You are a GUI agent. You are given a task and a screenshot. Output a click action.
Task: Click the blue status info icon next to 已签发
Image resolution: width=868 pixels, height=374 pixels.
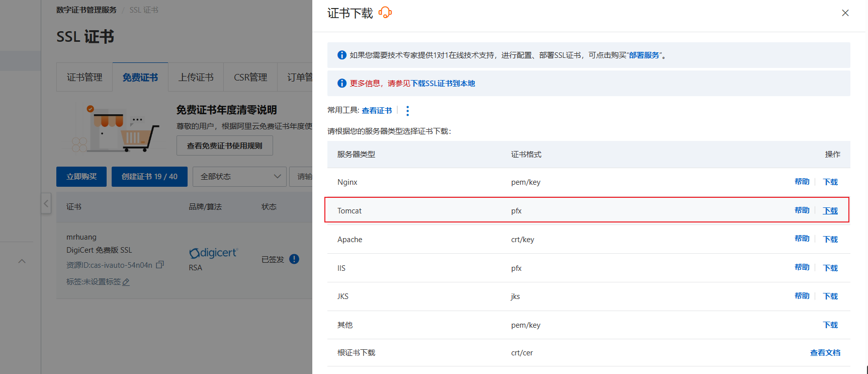coord(294,259)
